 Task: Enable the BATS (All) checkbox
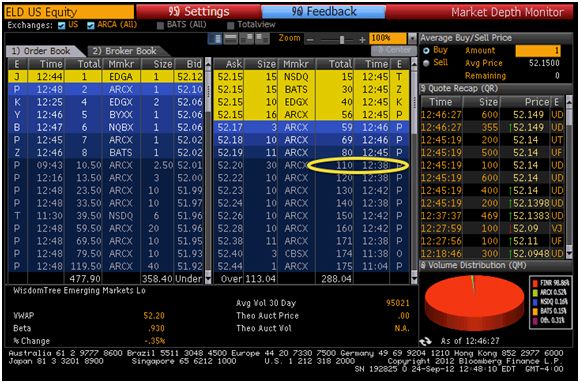[160, 26]
